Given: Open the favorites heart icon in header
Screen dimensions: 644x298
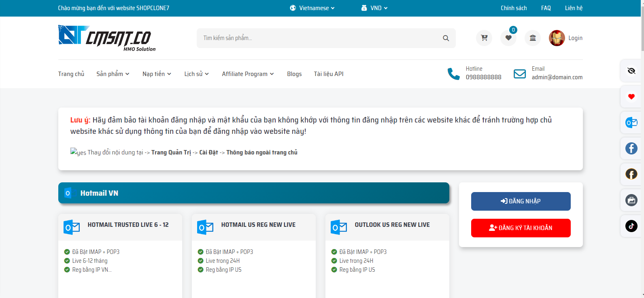Looking at the screenshot, I should click(x=508, y=38).
